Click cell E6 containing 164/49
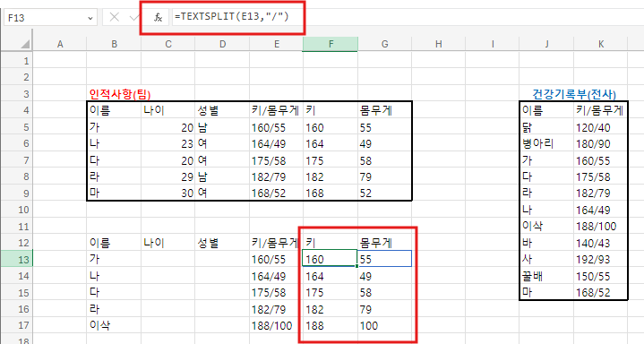644x344 pixels. [277, 144]
